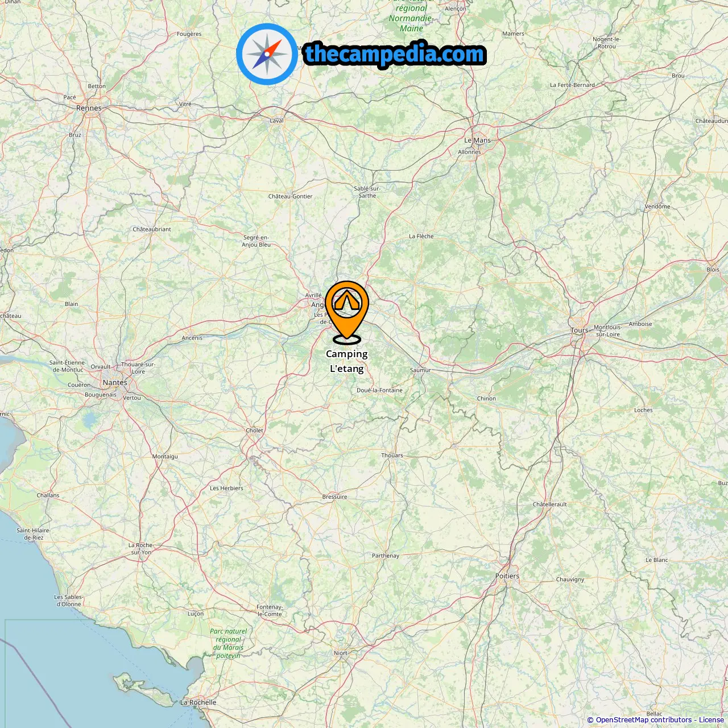Click the Cholet town label
This screenshot has width=728, height=728.
click(x=254, y=431)
